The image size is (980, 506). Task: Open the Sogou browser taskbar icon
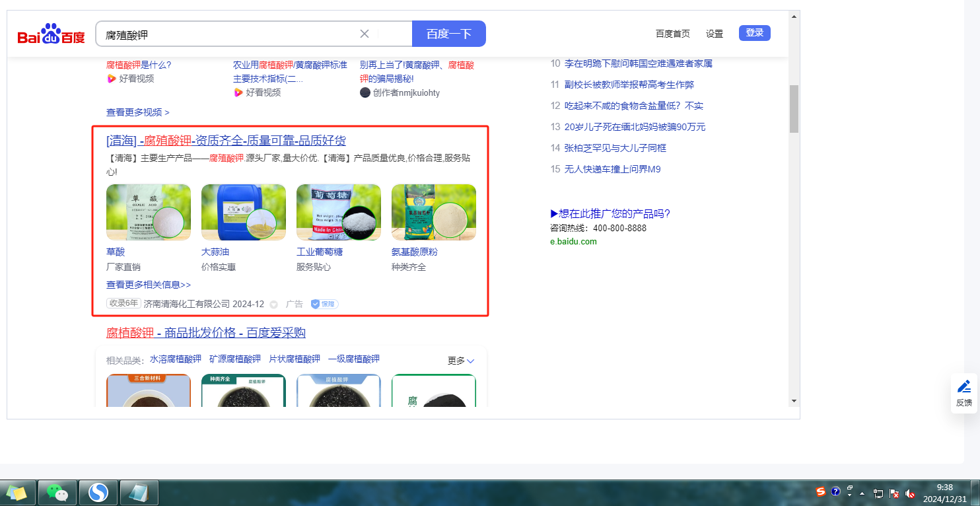[98, 493]
